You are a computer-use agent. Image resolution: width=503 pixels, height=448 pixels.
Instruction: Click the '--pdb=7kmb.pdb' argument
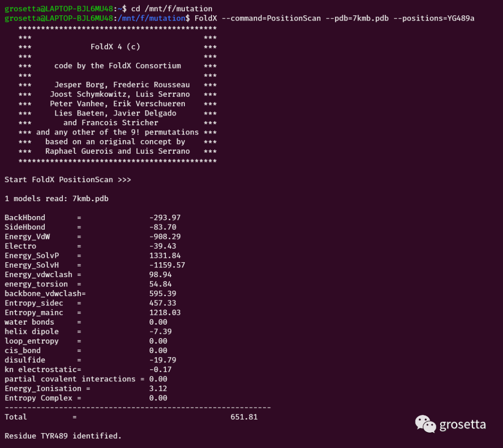coord(357,18)
